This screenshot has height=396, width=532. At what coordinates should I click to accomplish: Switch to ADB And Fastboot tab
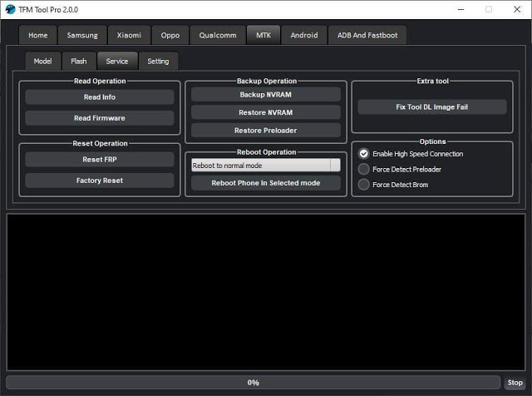tap(367, 35)
